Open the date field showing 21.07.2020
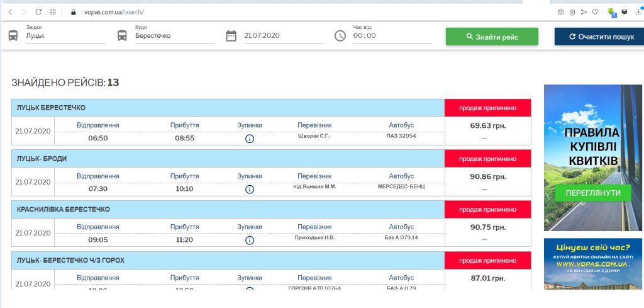The height and width of the screenshot is (308, 644). coord(283,36)
